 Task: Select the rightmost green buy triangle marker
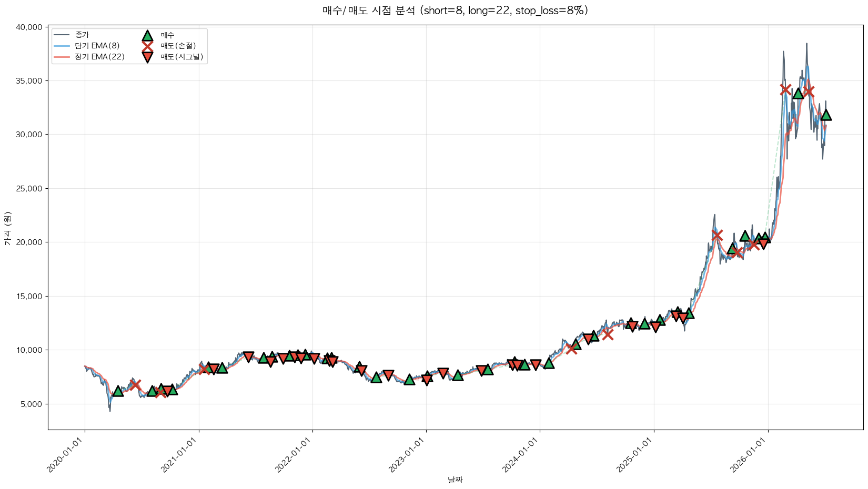(x=826, y=115)
